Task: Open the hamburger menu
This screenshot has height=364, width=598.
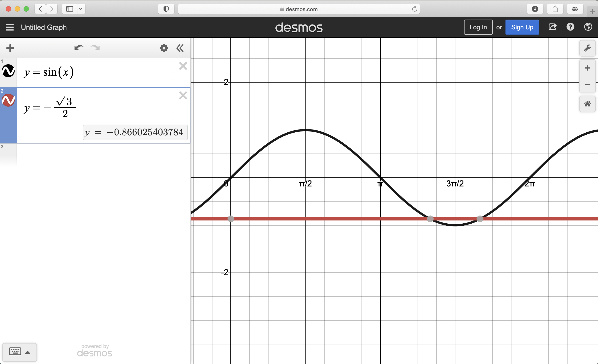Action: (10, 27)
